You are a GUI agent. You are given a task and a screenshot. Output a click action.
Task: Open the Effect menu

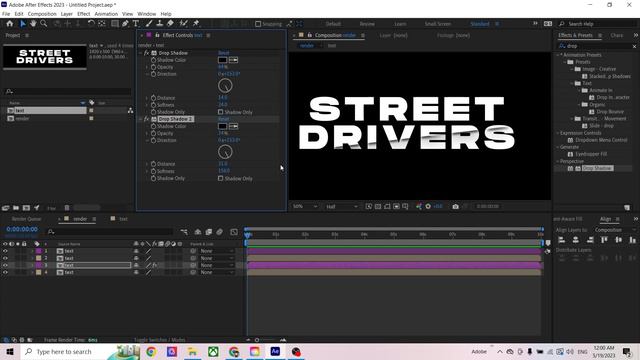[x=84, y=14]
